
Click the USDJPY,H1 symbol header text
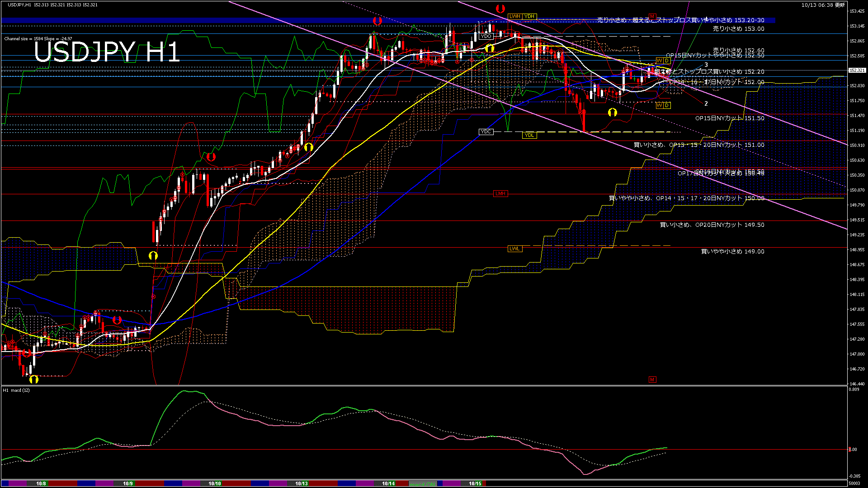click(19, 5)
